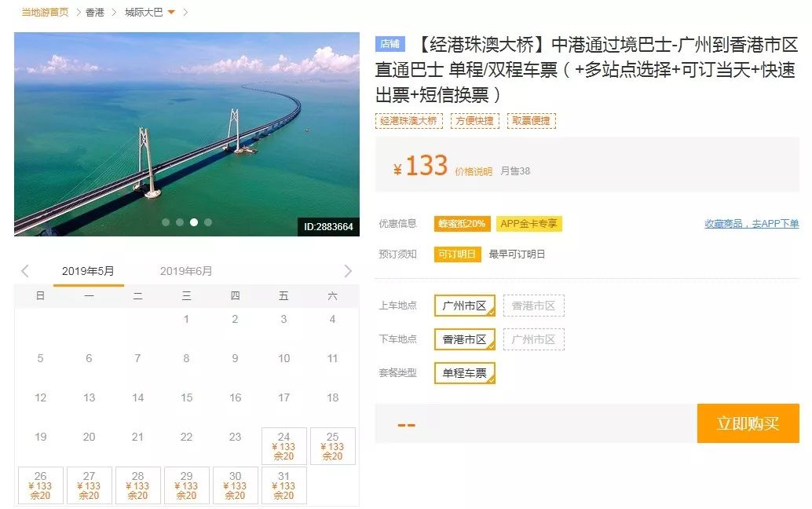Switch to the 2019年5月 calendar tab
The width and height of the screenshot is (812, 509).
90,270
